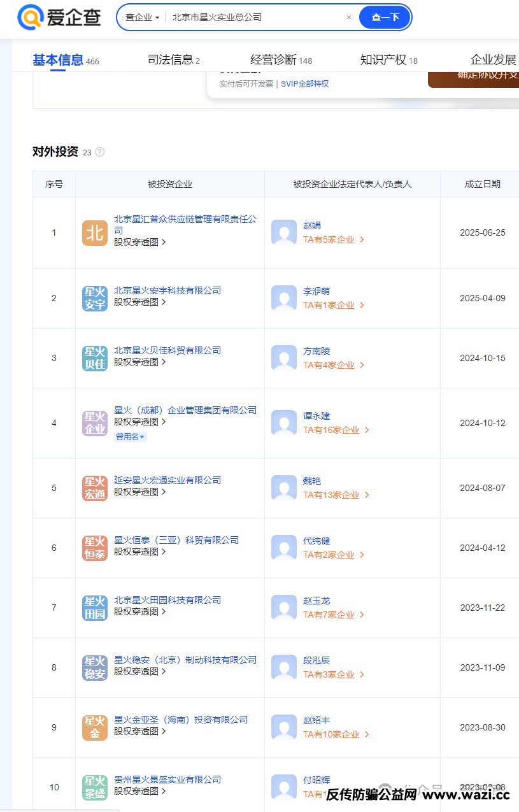Expand 赵娟's TA有5家企业 list

[x=334, y=240]
